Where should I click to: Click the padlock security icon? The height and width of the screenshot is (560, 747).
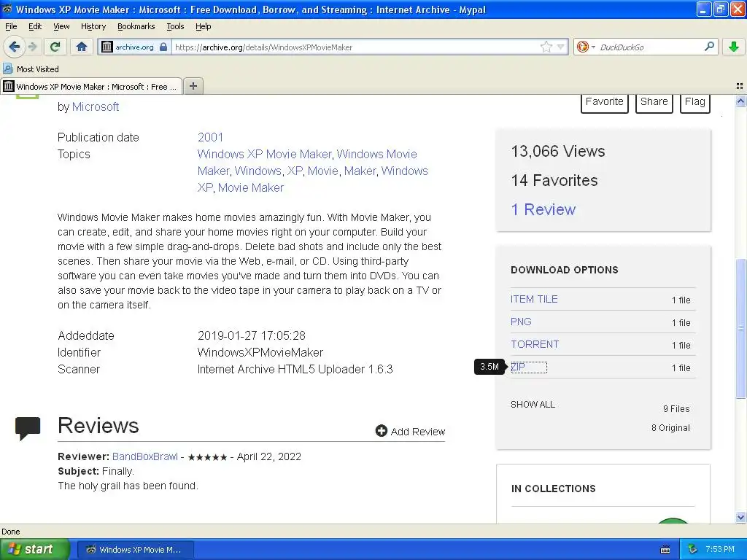[163, 47]
